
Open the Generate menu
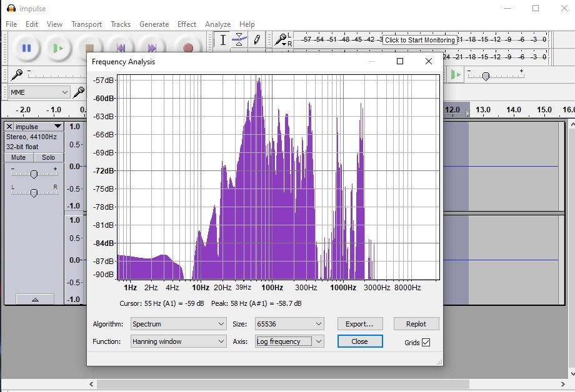[x=154, y=24]
